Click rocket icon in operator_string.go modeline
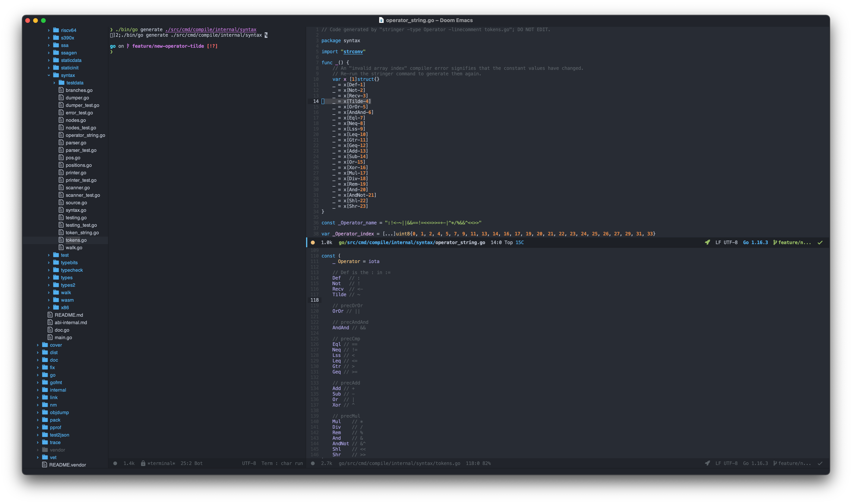The height and width of the screenshot is (504, 852). [707, 242]
